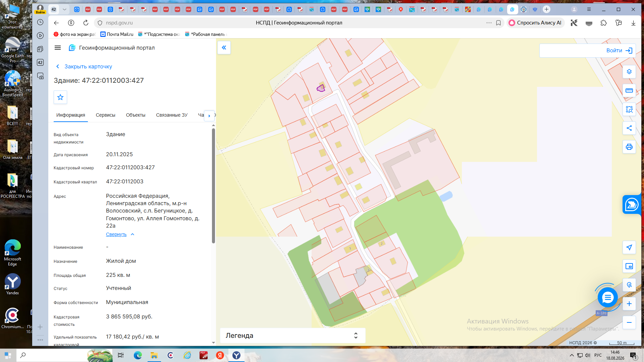Click Закрыть карточку link
Screen dimensions: 644x362
pos(88,66)
